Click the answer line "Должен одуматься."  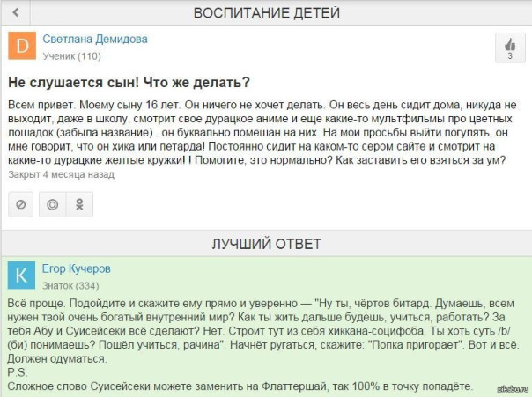coord(57,358)
